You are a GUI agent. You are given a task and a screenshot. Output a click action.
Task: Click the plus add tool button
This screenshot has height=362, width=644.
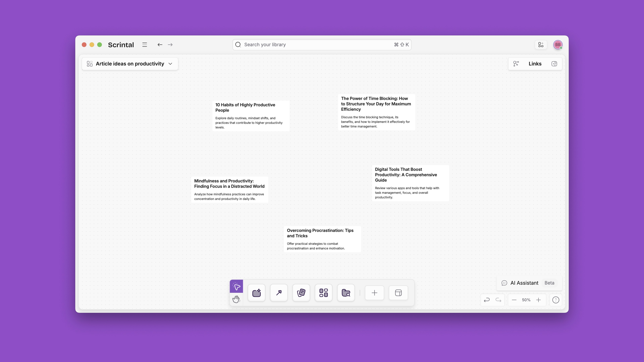[x=374, y=293]
